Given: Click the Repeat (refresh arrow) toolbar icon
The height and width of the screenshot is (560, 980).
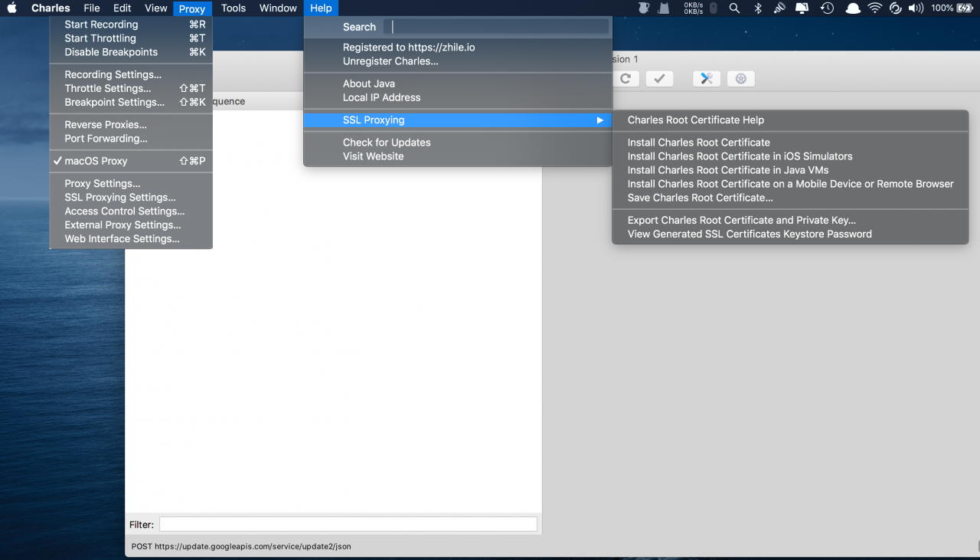Looking at the screenshot, I should (x=626, y=79).
